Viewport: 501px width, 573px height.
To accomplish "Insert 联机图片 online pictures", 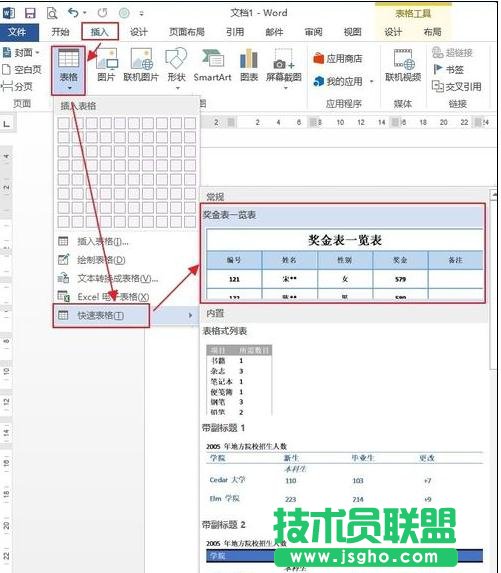I will 141,65.
